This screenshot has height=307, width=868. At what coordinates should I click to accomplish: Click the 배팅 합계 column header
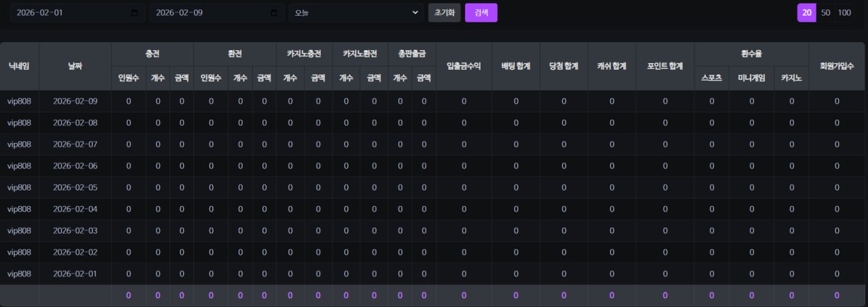pyautogui.click(x=515, y=66)
